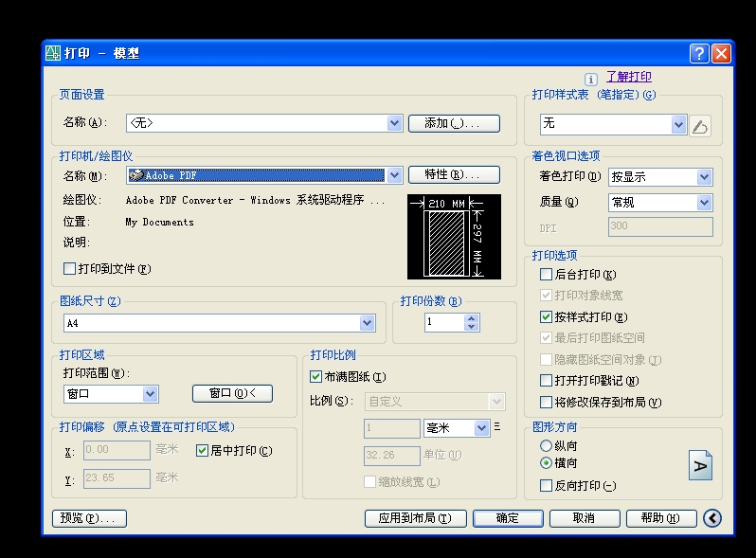Click the plotter description text Adobe PDF Converter
Image resolution: width=756 pixels, height=558 pixels.
click(x=255, y=200)
